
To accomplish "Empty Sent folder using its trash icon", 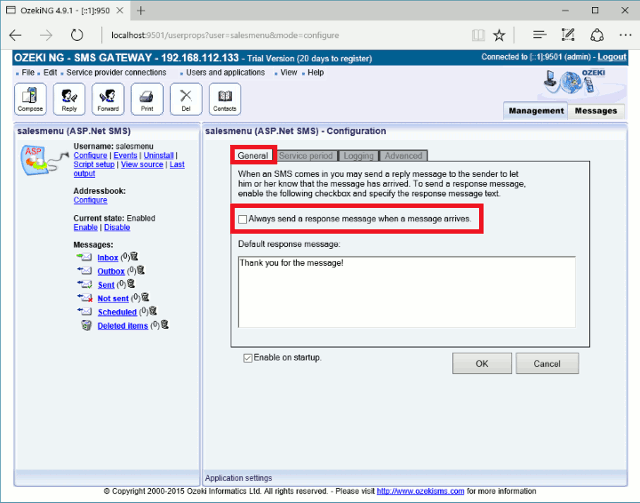I will 131,283.
